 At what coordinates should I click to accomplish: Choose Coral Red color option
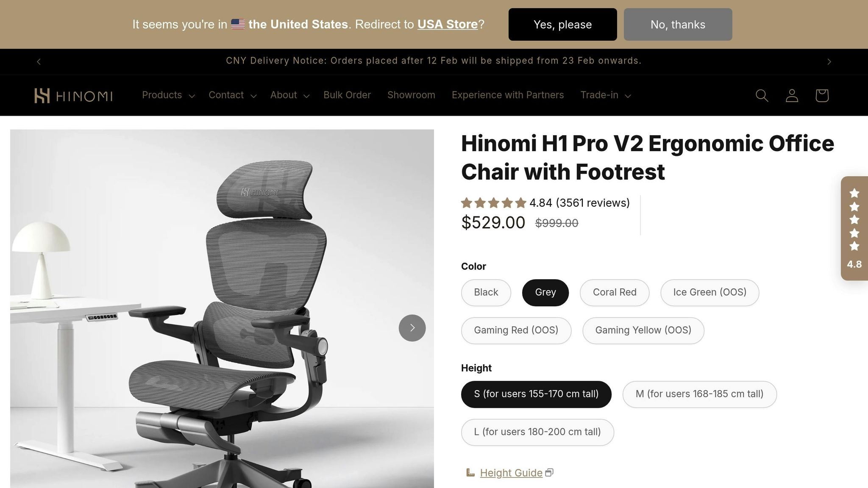(614, 292)
